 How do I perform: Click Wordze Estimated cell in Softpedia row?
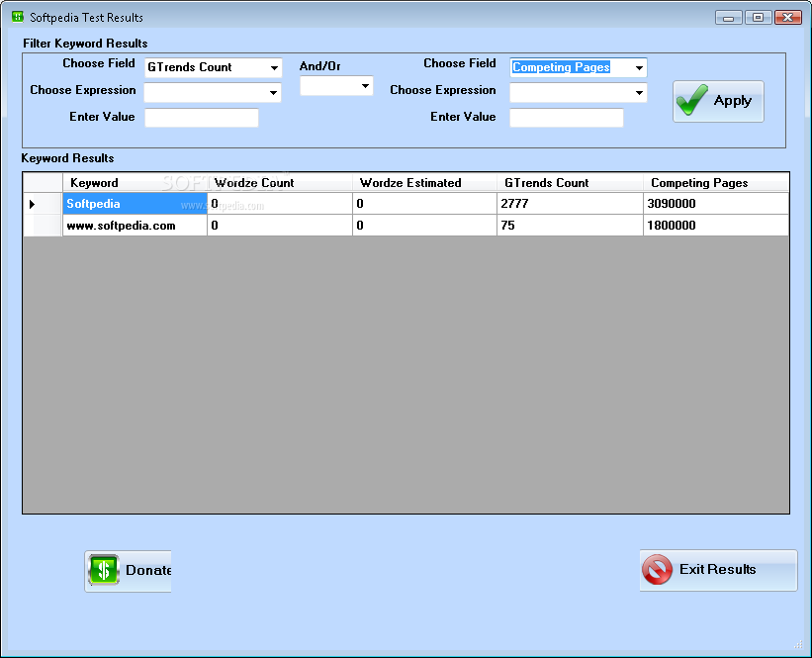point(424,204)
